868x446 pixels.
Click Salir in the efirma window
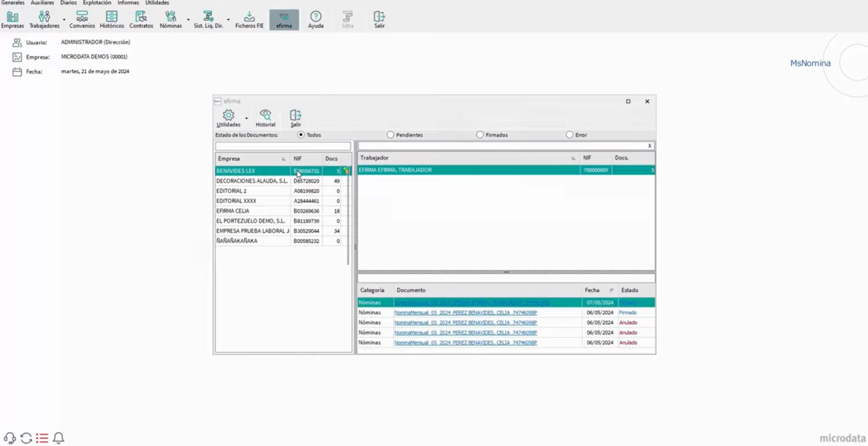(x=295, y=118)
